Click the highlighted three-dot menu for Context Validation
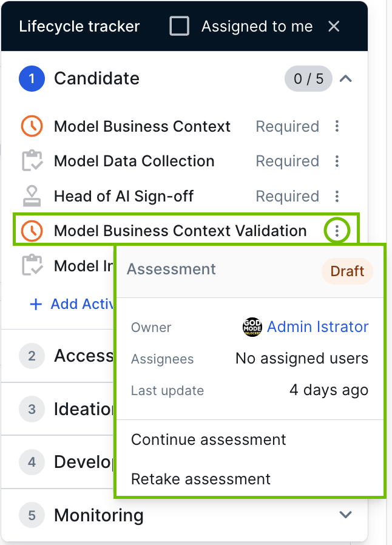 pos(337,231)
